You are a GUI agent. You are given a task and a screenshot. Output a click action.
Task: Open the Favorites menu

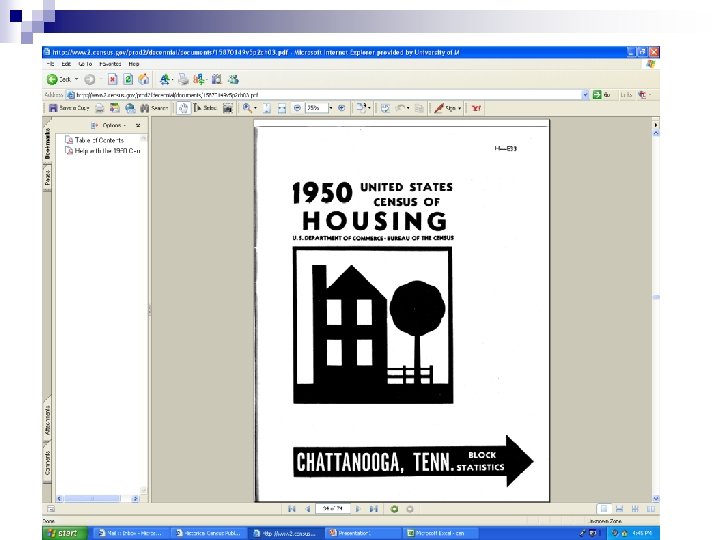click(x=110, y=64)
